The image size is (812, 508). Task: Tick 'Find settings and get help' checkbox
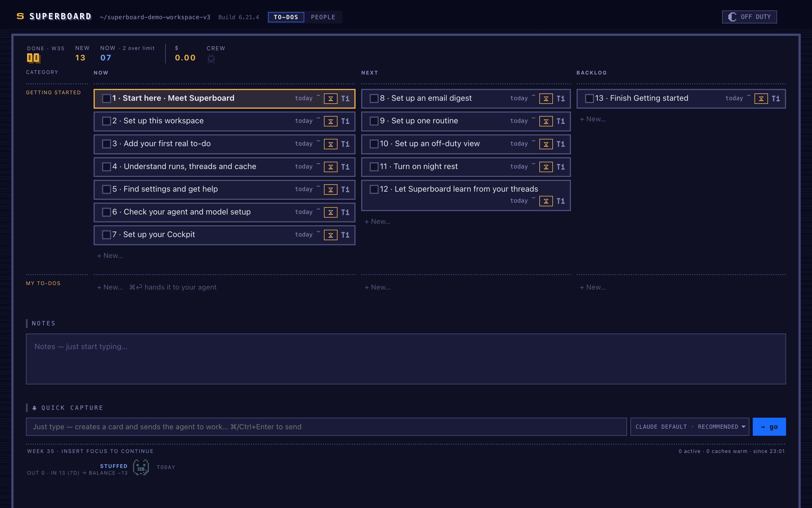click(106, 189)
